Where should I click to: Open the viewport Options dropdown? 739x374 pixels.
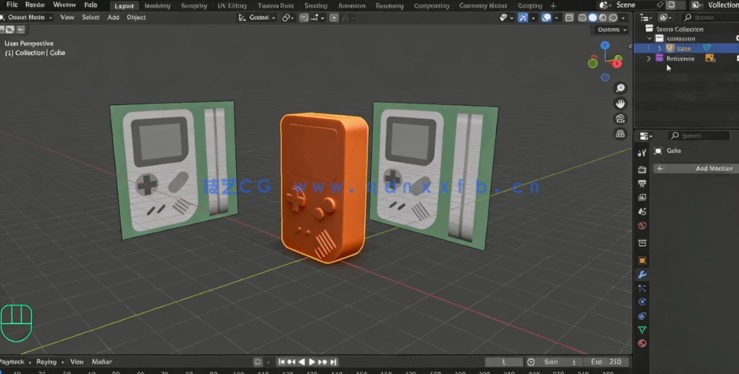coord(611,30)
